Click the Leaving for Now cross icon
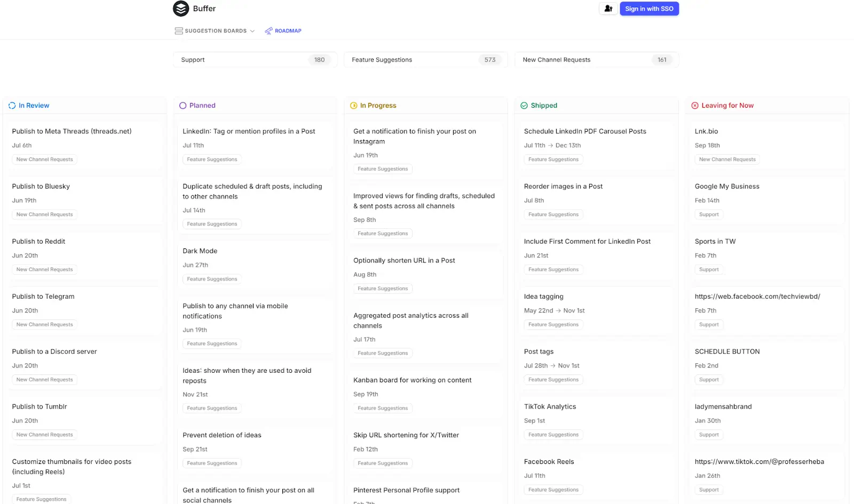Viewport: 854px width, 504px height. tap(694, 105)
